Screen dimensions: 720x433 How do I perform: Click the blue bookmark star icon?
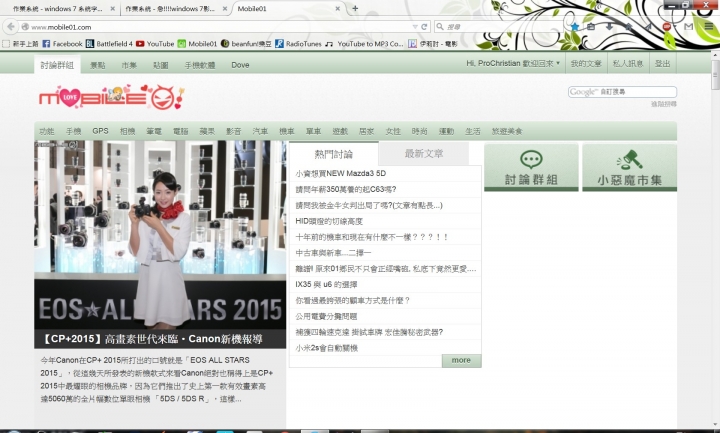[575, 27]
